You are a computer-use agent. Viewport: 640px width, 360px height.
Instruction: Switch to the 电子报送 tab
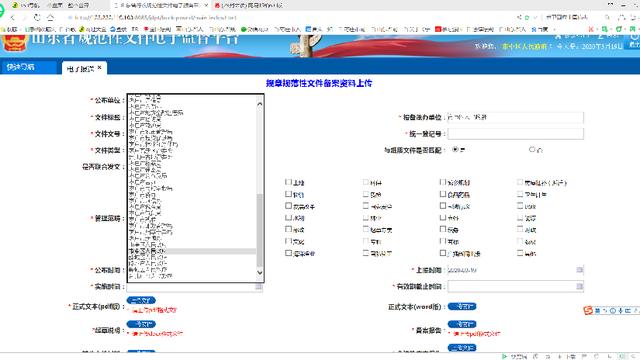tap(81, 69)
